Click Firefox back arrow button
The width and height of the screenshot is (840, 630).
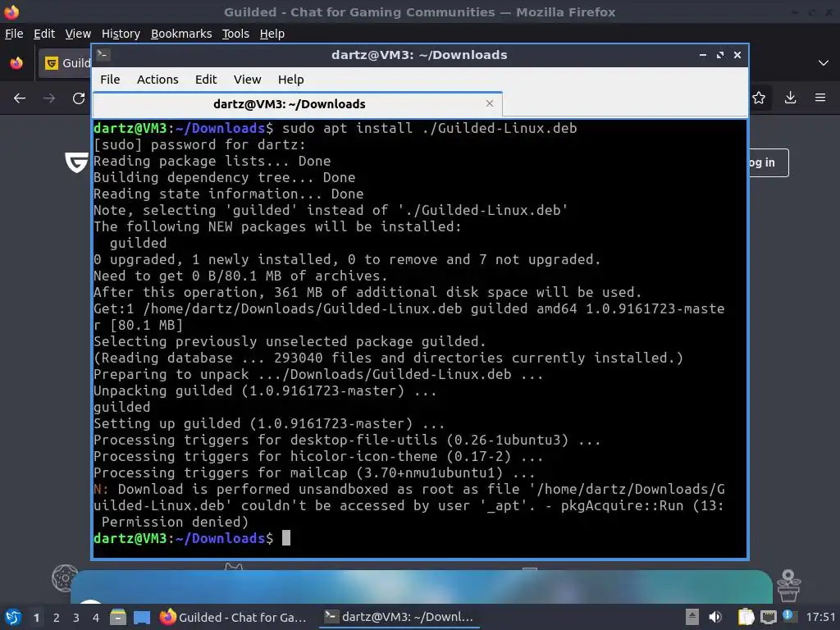point(20,98)
